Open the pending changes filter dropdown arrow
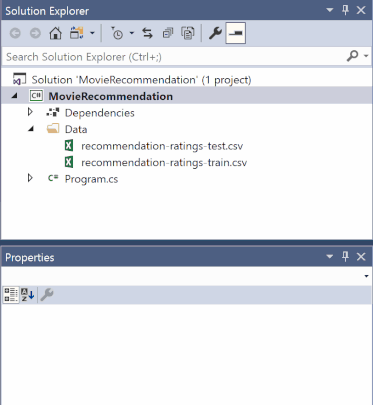 pos(132,33)
